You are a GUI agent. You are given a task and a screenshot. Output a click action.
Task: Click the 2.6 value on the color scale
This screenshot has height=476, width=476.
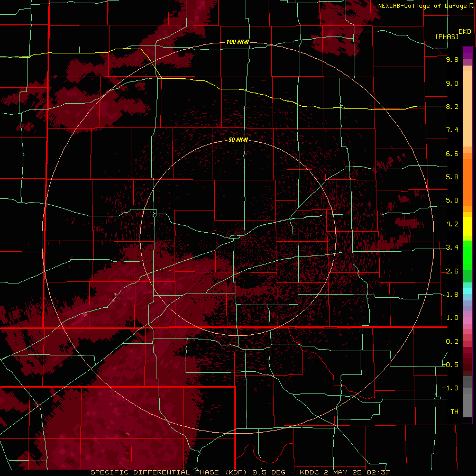pyautogui.click(x=452, y=271)
